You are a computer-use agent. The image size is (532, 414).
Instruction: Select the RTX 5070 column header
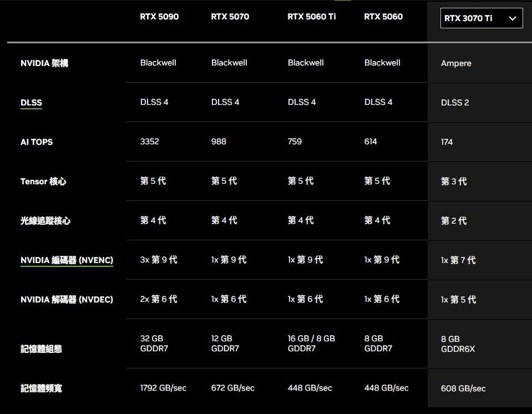(230, 17)
